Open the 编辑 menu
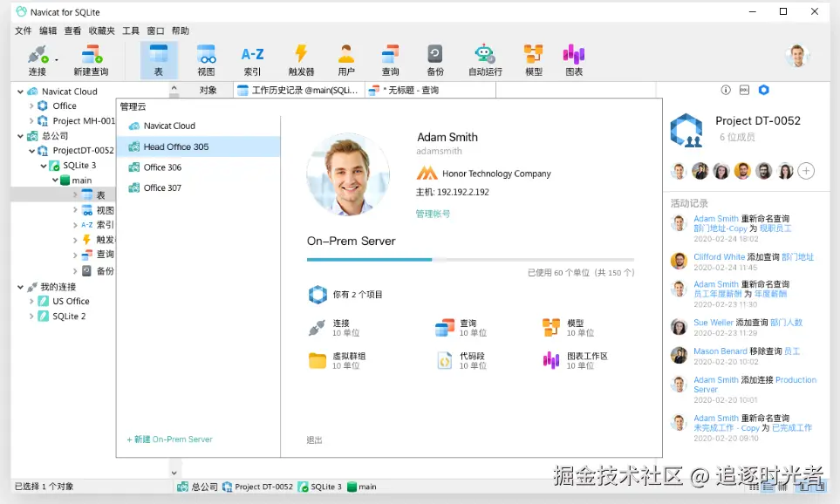The height and width of the screenshot is (504, 840). [x=48, y=31]
